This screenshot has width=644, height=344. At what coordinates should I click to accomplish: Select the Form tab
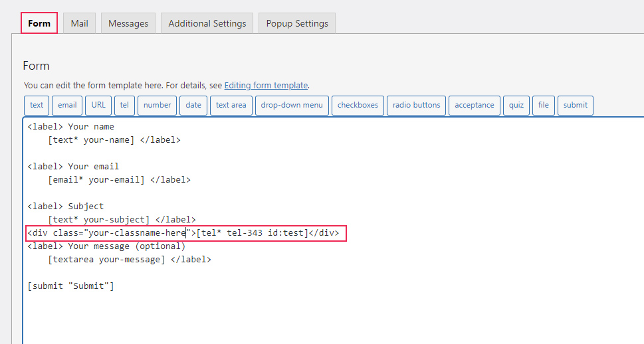pyautogui.click(x=39, y=23)
